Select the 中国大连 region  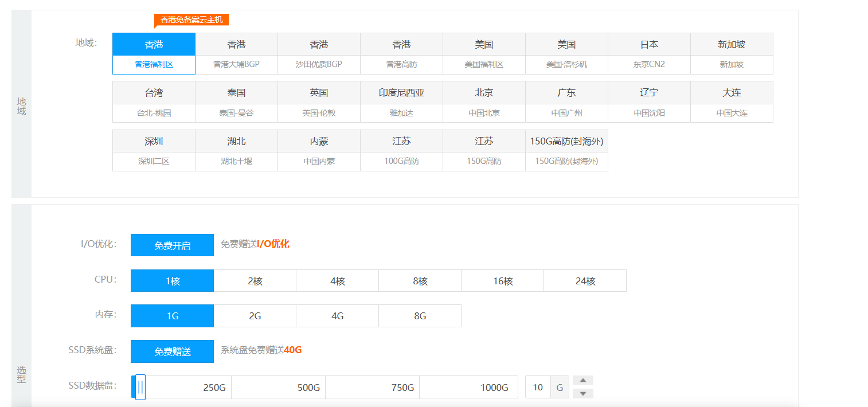(x=732, y=102)
